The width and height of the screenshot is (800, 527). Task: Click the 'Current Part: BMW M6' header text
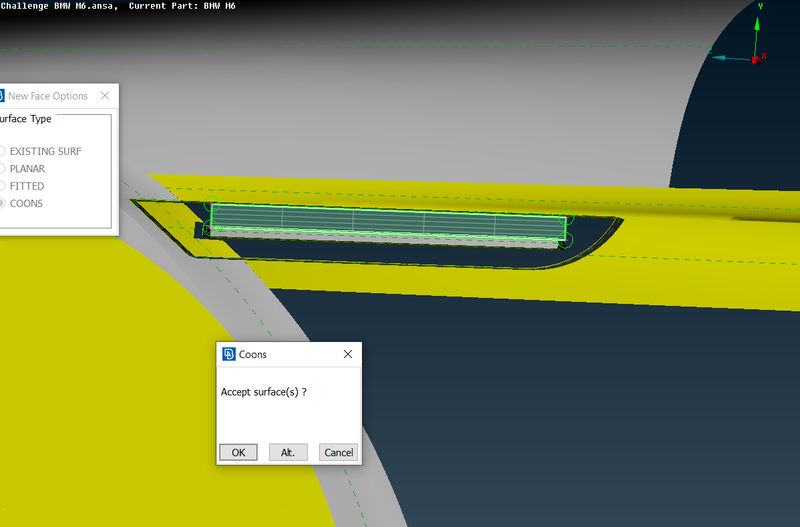click(x=182, y=6)
